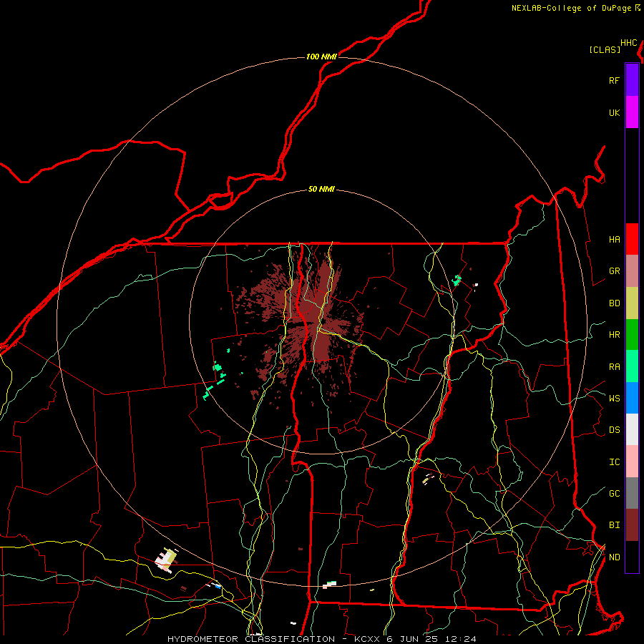The width and height of the screenshot is (644, 644).
Task: Choose the mint green RA legend swatch
Action: click(x=632, y=366)
